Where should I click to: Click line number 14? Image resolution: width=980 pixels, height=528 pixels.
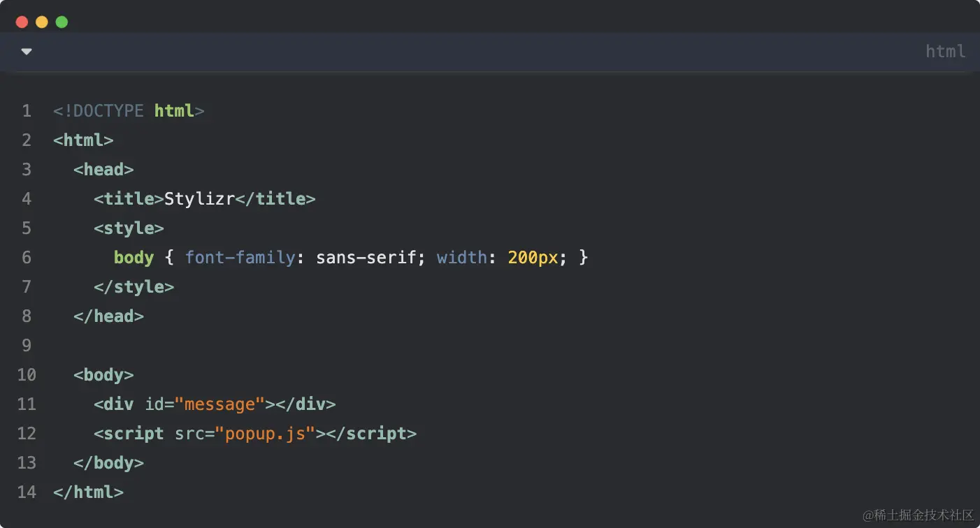click(x=27, y=492)
